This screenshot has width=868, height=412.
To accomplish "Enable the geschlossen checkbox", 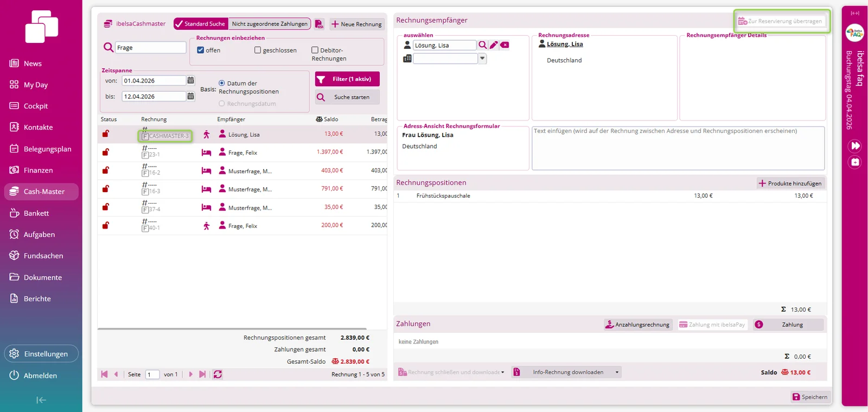I will [x=258, y=50].
